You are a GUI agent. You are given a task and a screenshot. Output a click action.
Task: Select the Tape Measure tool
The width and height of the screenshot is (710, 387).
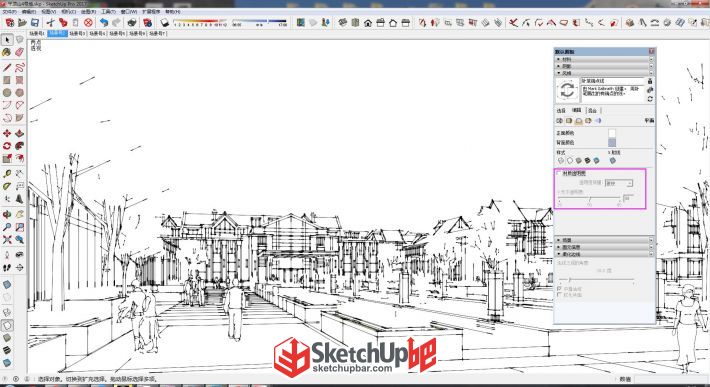tap(7, 174)
